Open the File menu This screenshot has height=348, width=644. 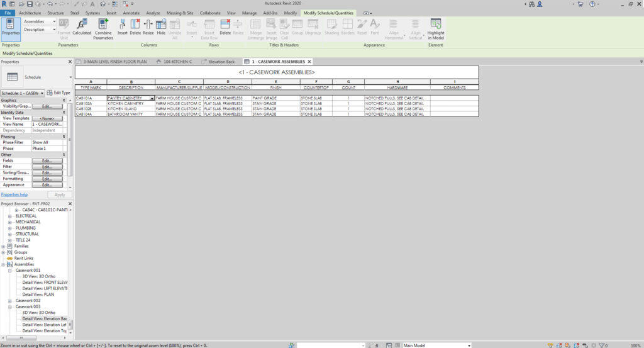8,13
